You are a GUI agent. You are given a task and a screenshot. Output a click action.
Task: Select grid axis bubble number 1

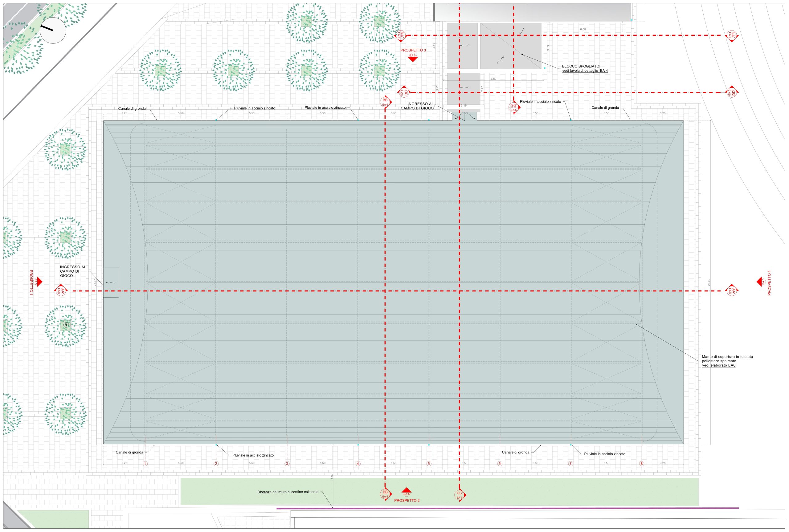tap(145, 464)
